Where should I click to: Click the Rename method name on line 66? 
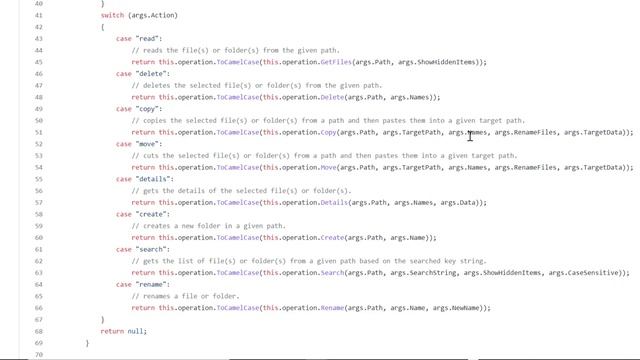tap(332, 308)
